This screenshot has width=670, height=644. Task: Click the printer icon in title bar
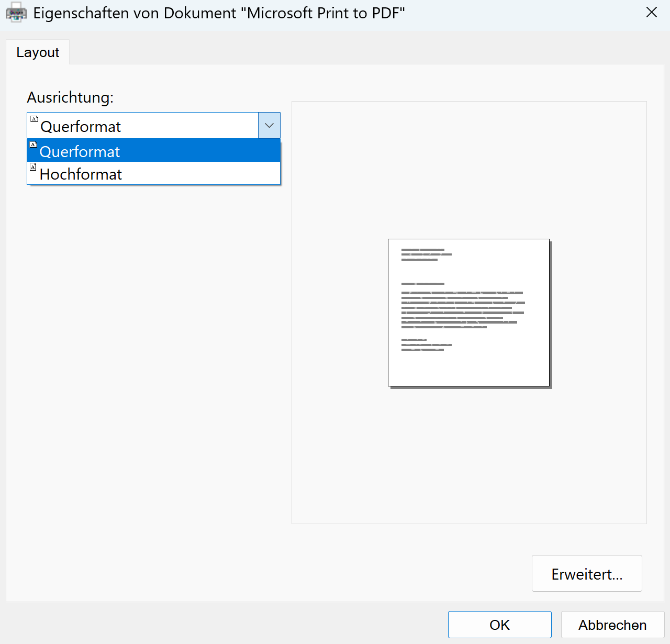point(16,13)
